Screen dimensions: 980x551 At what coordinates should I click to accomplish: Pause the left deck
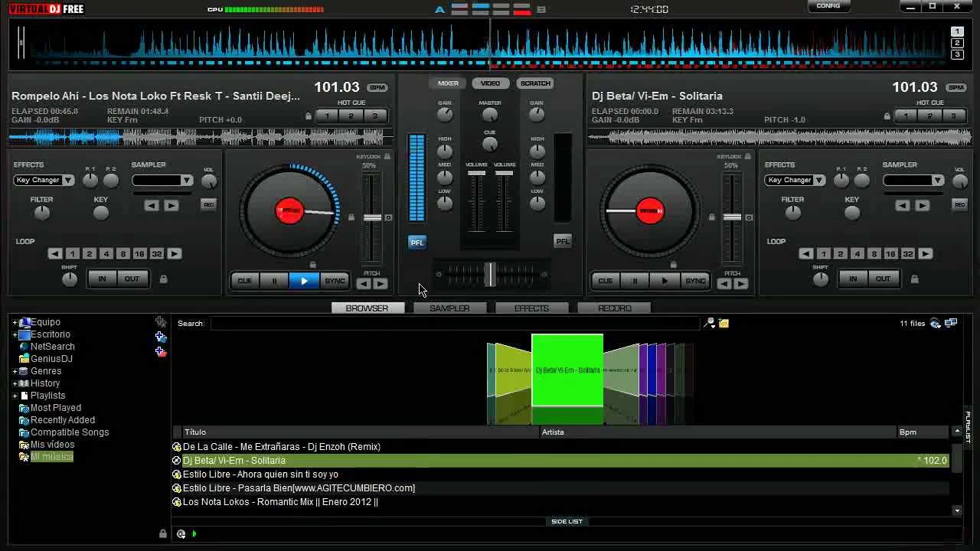tap(274, 281)
